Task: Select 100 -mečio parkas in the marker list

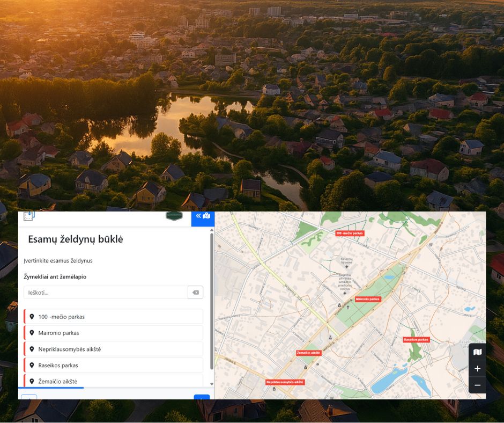Action: (x=114, y=317)
